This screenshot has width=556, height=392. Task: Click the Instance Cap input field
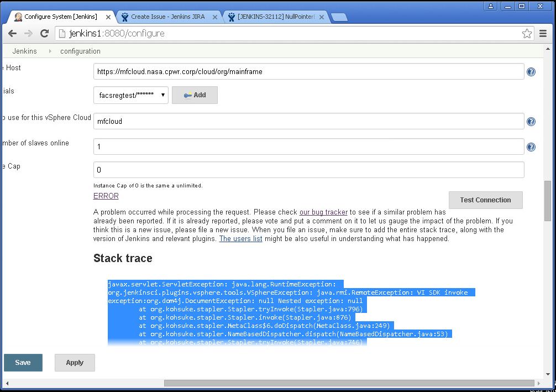[308, 170]
